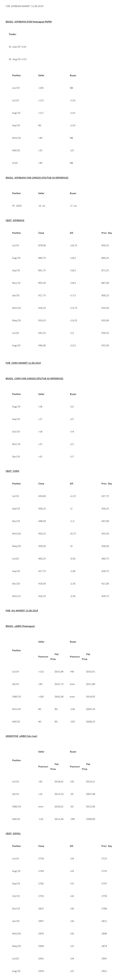The height and width of the screenshot is (980, 130).
Task: Click the $631,84 flat price value
Action: pos(59,672)
